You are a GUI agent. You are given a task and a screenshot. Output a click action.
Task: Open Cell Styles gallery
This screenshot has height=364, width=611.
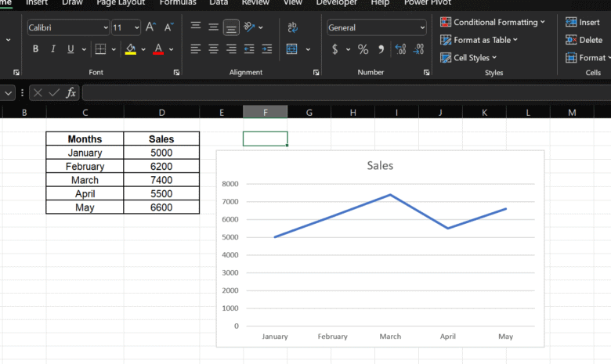[x=468, y=58]
